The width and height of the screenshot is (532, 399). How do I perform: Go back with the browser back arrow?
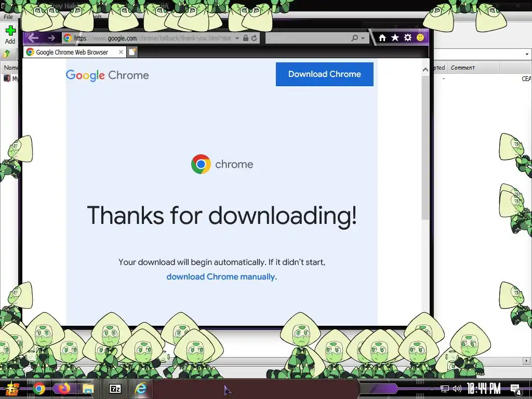(x=33, y=37)
